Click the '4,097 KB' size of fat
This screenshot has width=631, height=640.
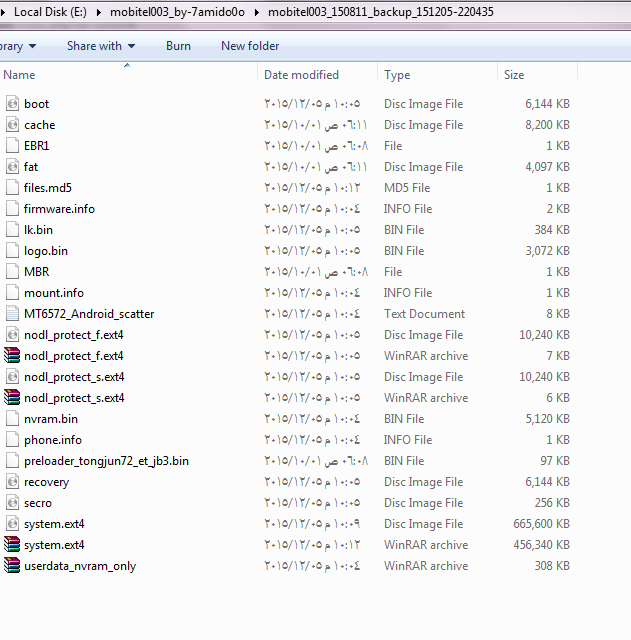tap(547, 167)
